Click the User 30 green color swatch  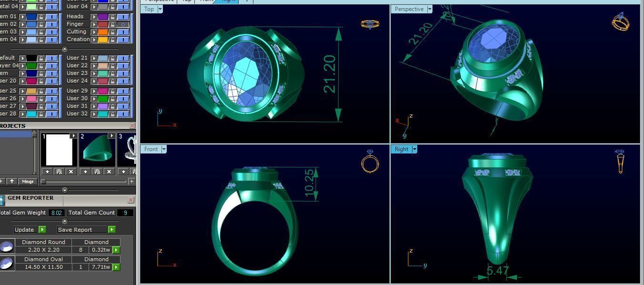(x=103, y=98)
